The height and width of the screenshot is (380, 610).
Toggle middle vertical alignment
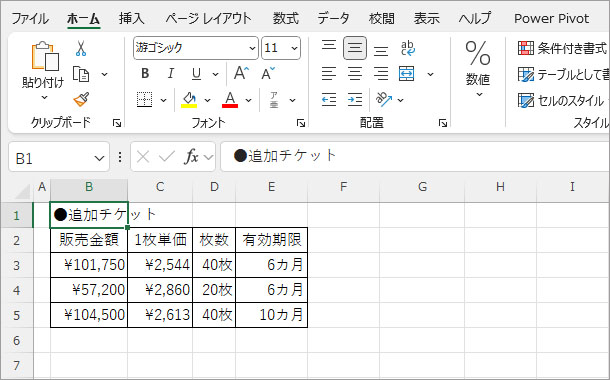pos(355,48)
